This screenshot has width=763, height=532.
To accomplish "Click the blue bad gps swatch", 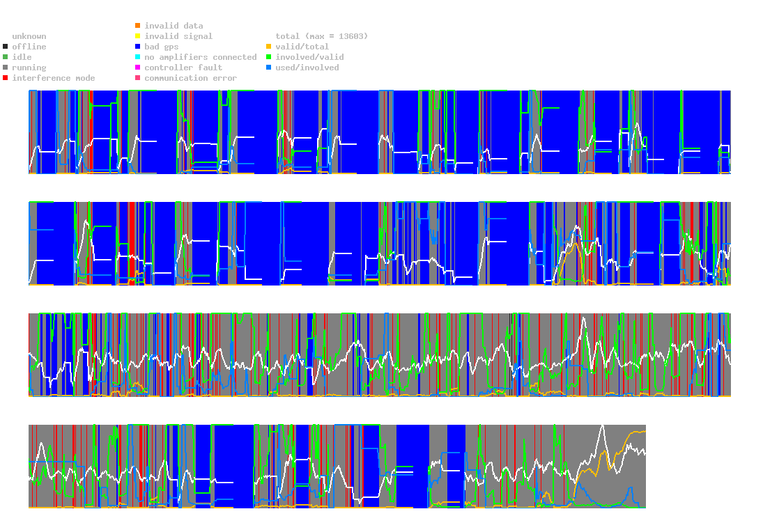I will click(x=138, y=47).
